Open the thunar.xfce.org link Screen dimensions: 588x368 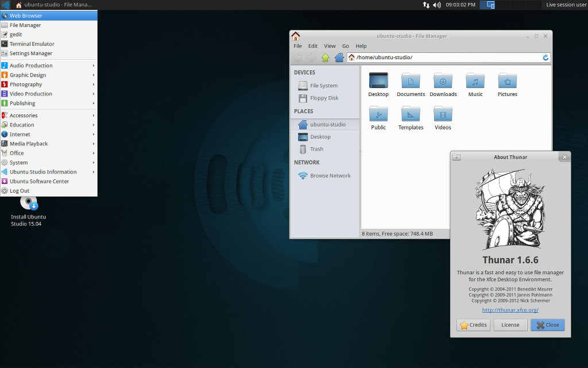tap(510, 310)
